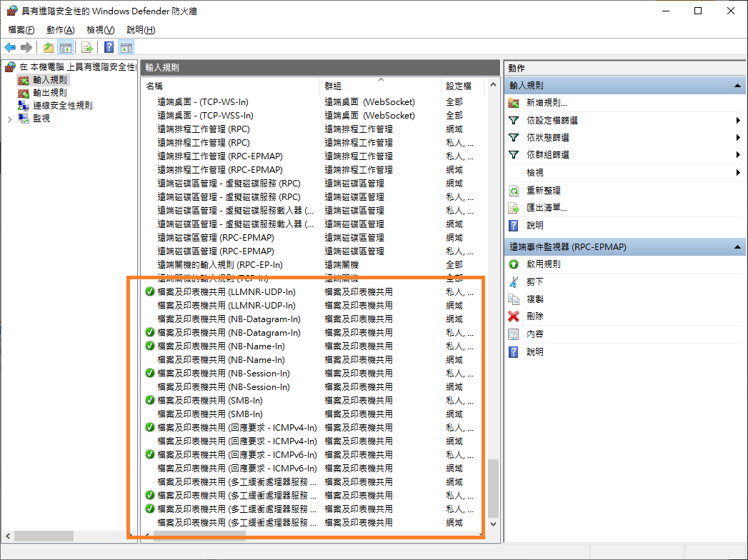This screenshot has width=748, height=560.
Task: Click the 依群組篩選 funnel icon
Action: pyautogui.click(x=514, y=155)
